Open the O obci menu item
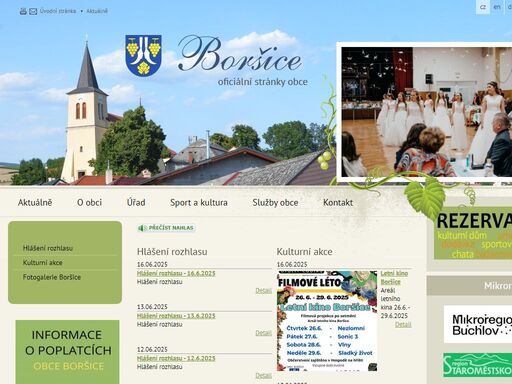This screenshot has height=384, width=512. (89, 202)
